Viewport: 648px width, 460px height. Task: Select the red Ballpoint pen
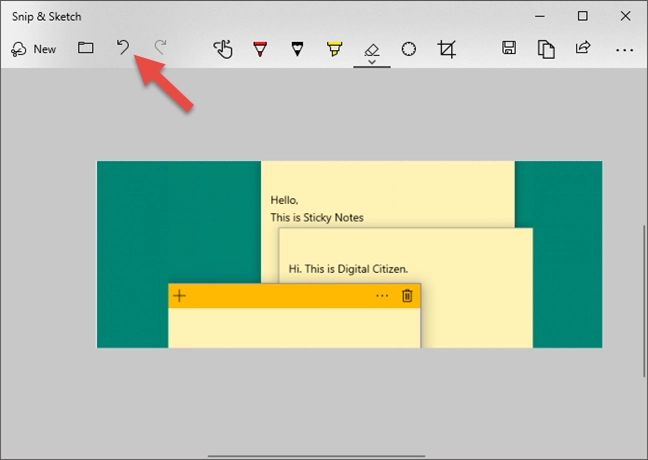coord(260,49)
